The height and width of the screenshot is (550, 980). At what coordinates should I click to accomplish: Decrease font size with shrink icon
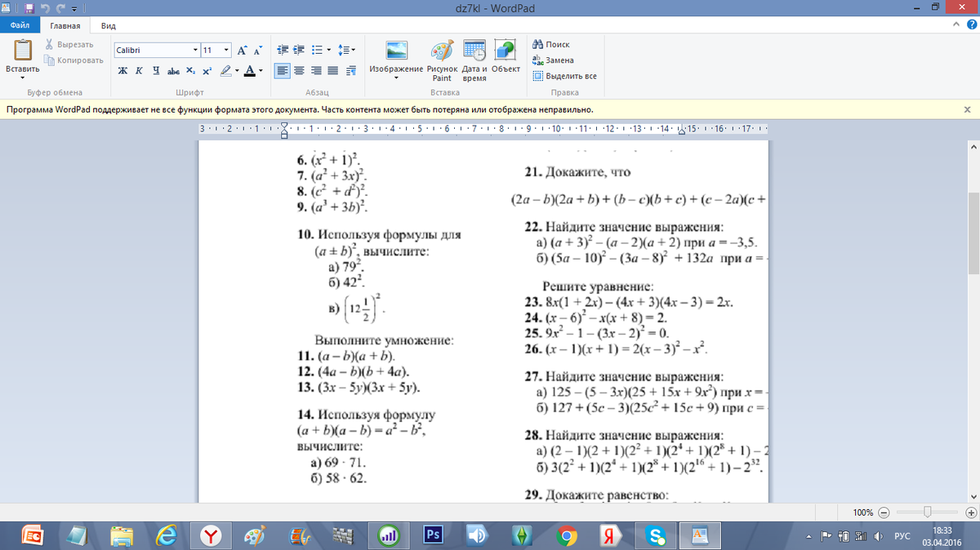(x=256, y=50)
